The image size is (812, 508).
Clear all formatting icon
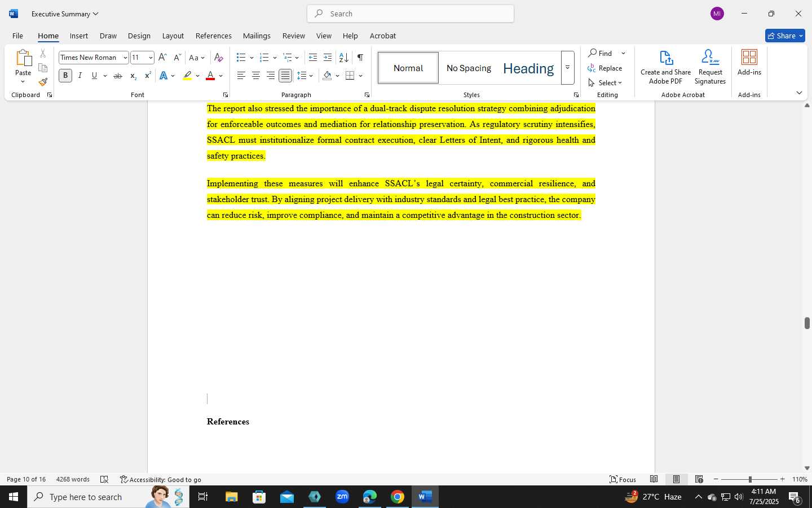pos(219,58)
